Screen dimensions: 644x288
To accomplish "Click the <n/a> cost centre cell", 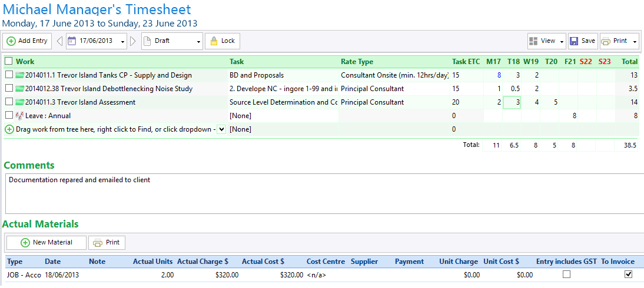I will 327,275.
